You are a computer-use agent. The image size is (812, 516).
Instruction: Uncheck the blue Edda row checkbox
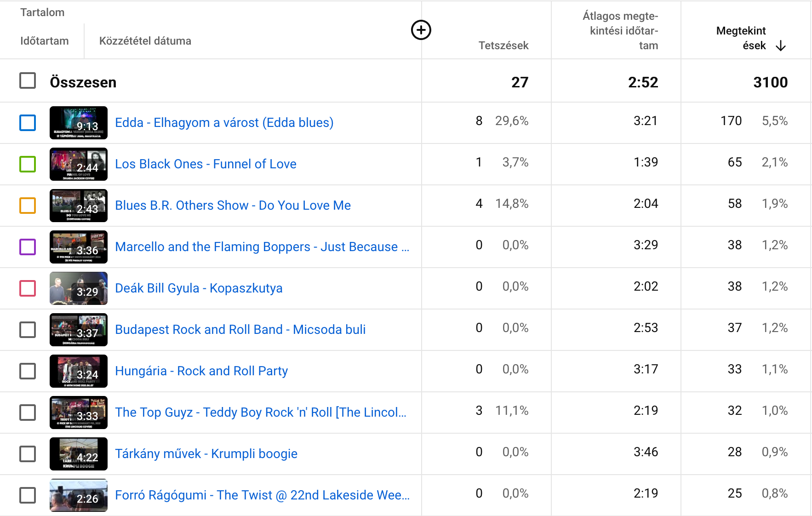[x=28, y=123]
